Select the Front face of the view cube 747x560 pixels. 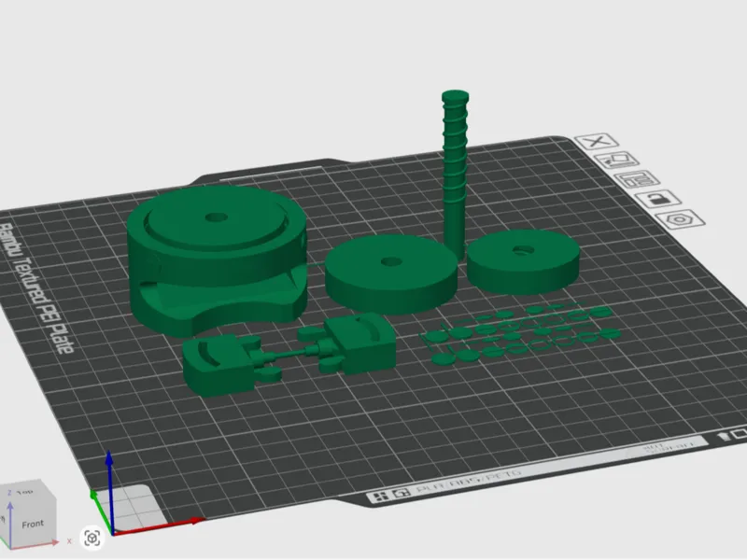pyautogui.click(x=33, y=524)
